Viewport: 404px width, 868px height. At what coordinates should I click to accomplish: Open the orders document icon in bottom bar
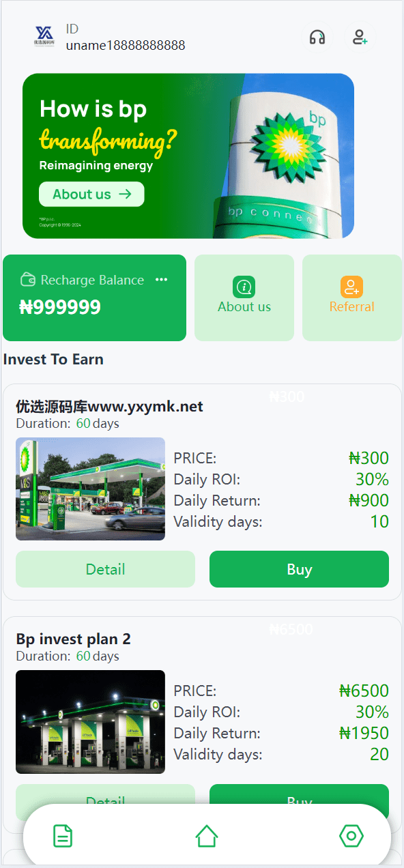(63, 836)
